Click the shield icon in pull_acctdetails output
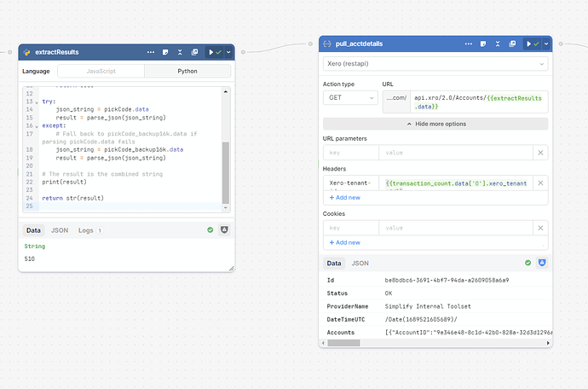 [542, 263]
